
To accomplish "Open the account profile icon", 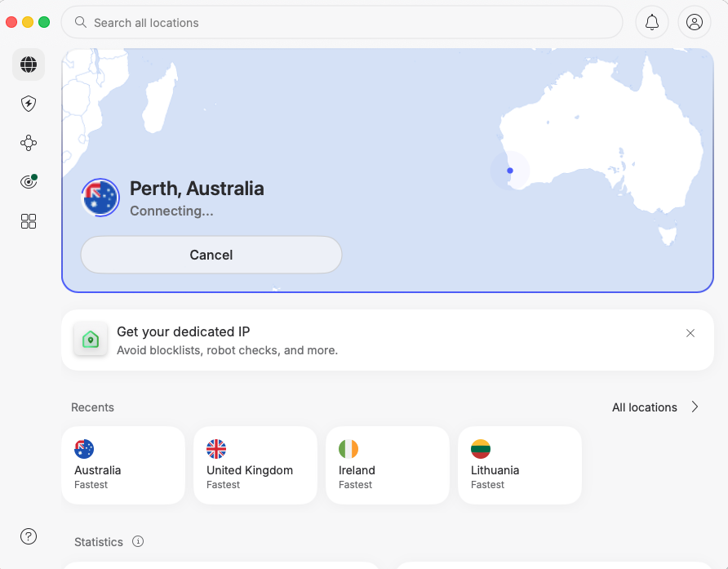I will tap(694, 22).
